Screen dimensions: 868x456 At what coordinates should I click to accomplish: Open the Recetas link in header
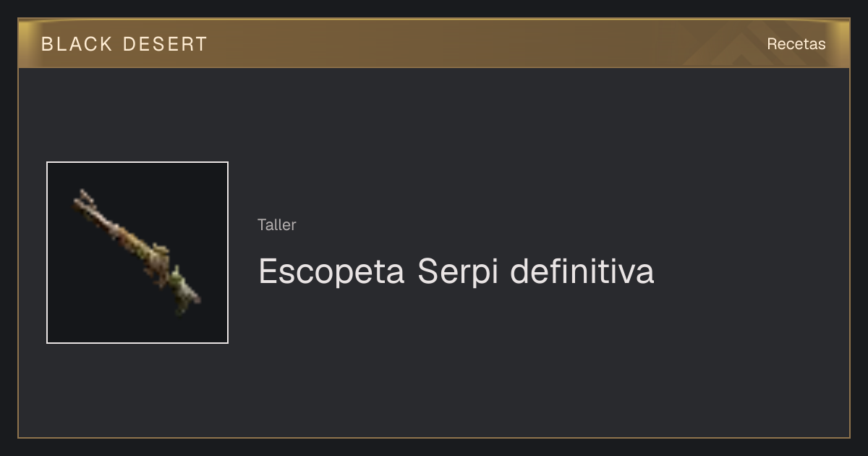pos(796,44)
